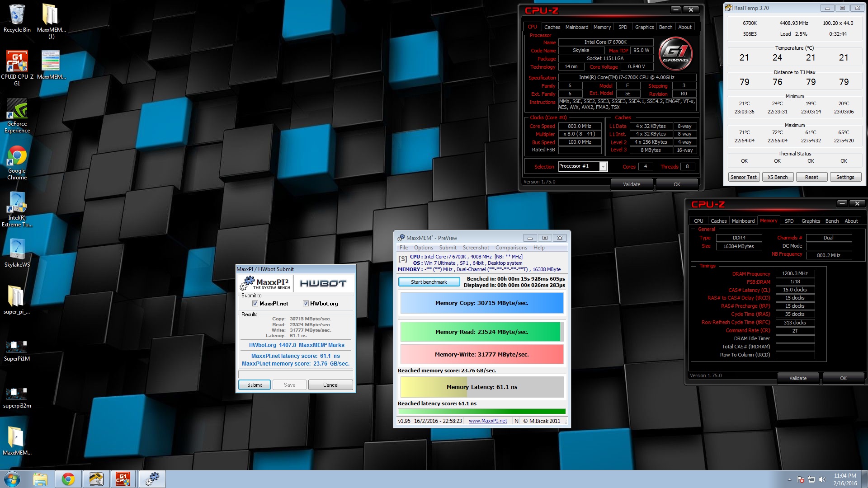Launch CPUID CPU-Z G1 desktop shortcut

[17, 68]
